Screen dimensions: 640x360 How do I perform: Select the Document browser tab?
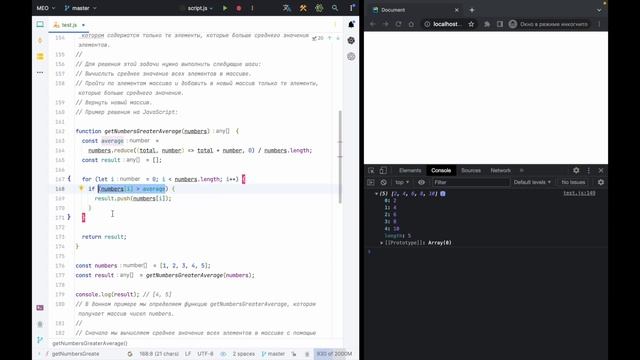416,10
